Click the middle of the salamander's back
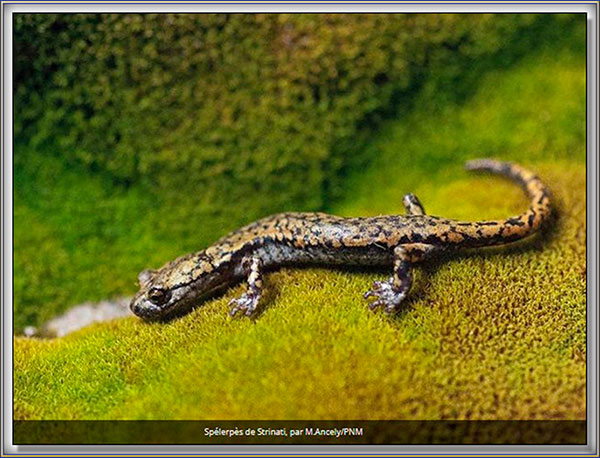The image size is (600, 458). click(320, 234)
